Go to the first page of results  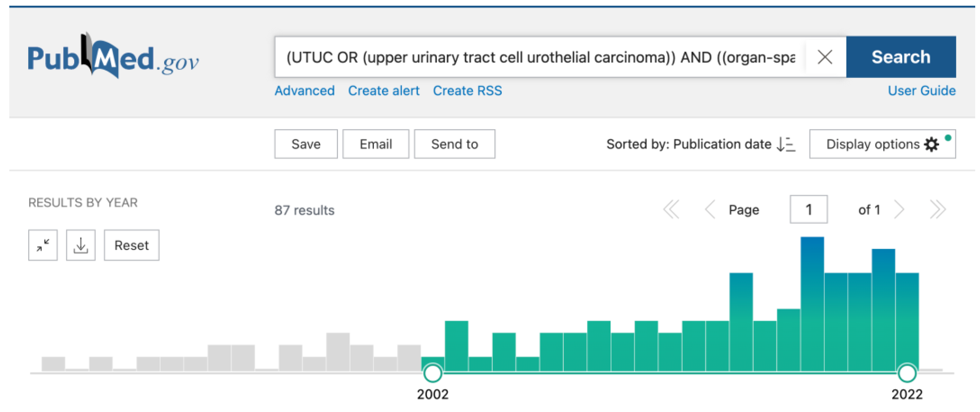(671, 210)
